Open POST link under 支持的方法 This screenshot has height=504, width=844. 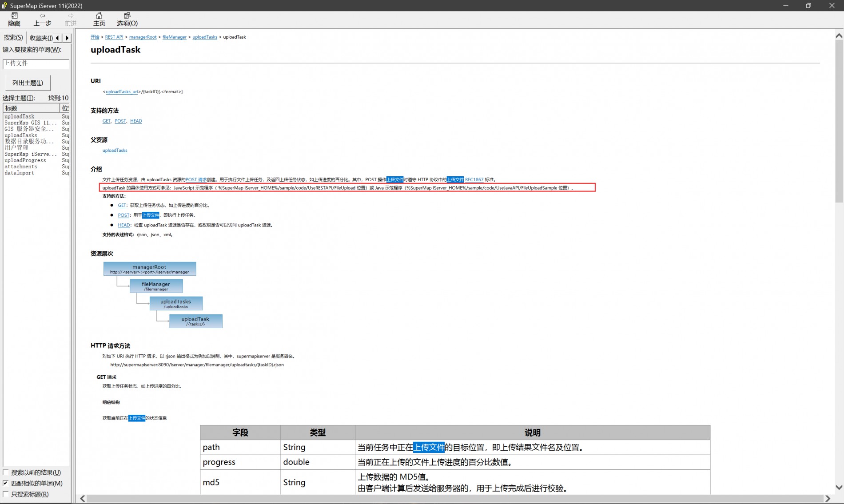coord(120,121)
